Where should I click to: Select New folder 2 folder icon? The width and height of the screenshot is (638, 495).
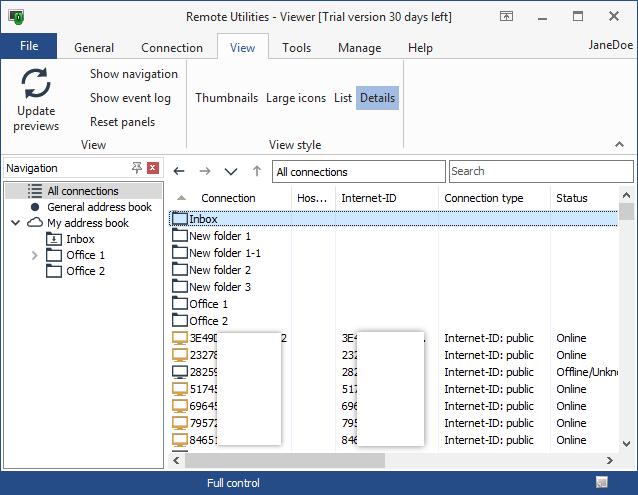179,270
